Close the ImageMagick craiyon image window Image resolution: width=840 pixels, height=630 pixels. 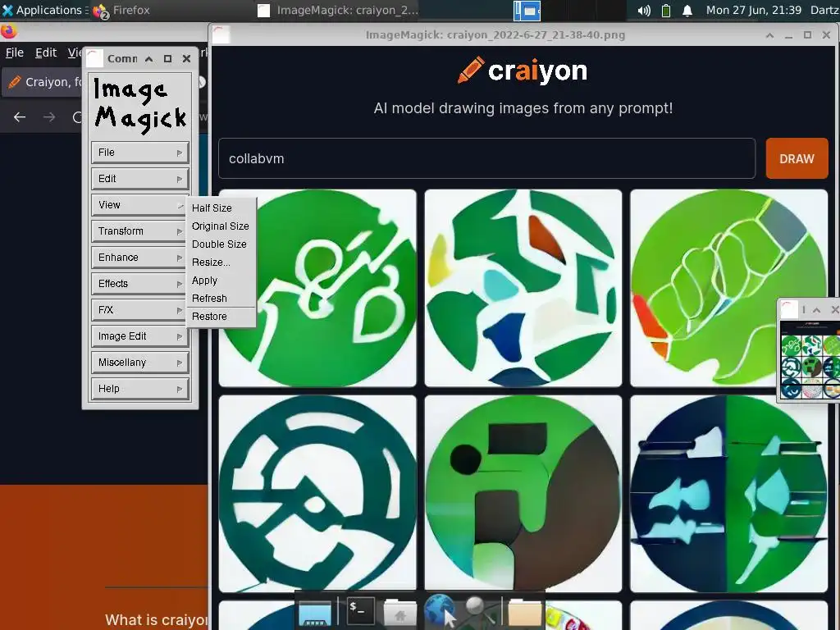826,35
